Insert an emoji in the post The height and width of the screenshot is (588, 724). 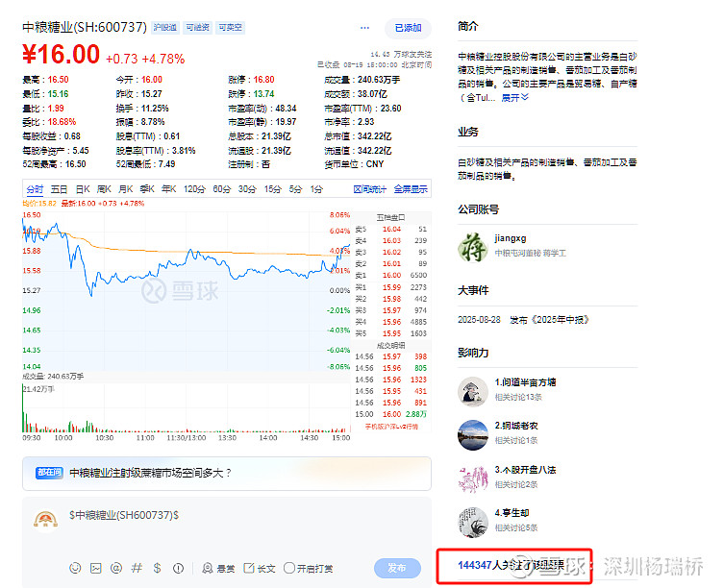(75, 568)
